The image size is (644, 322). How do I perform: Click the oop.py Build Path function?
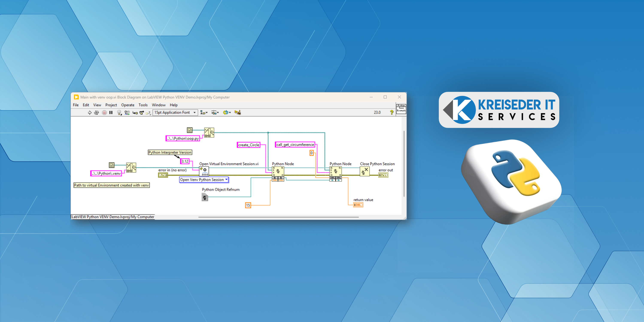(x=209, y=132)
